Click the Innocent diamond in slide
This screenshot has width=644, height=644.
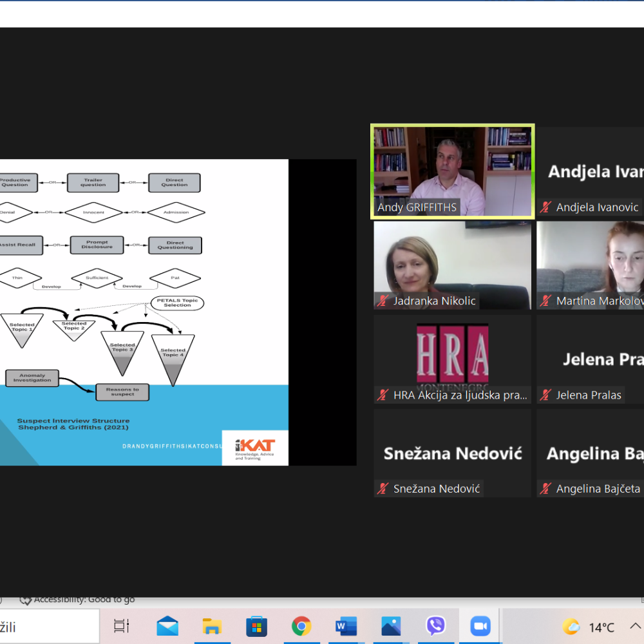pyautogui.click(x=93, y=213)
